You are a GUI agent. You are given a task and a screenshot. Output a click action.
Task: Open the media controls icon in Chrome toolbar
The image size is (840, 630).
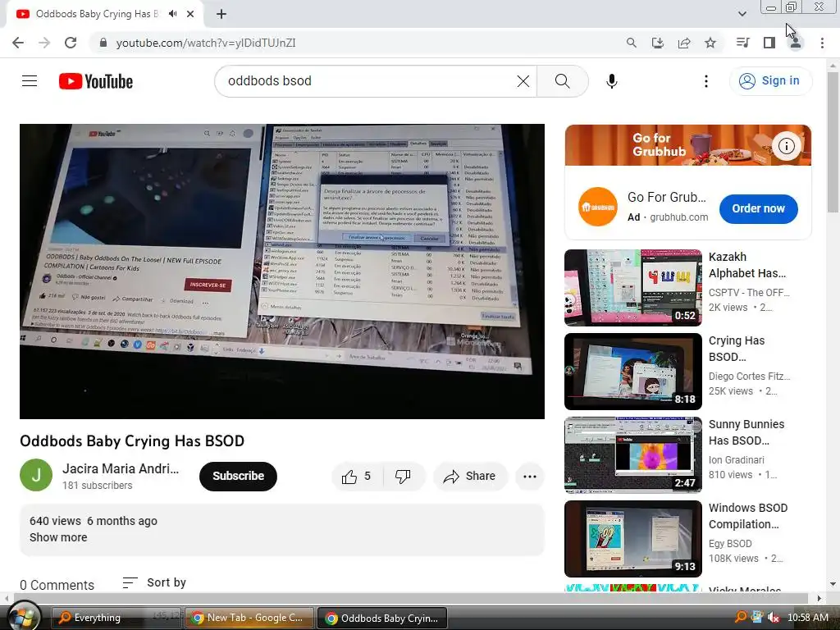point(742,43)
